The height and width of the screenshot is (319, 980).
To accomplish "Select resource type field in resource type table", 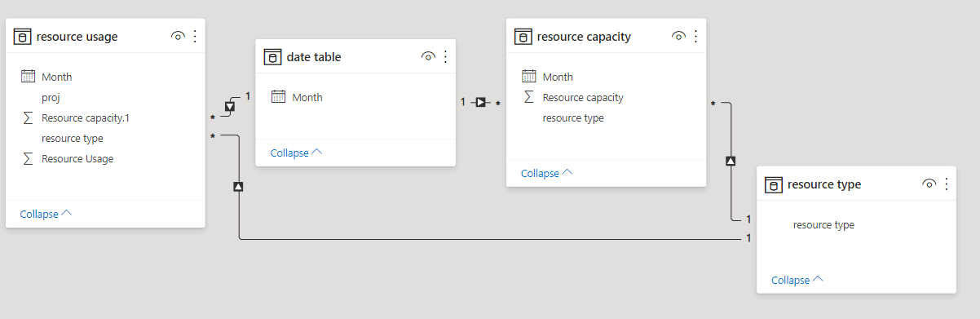I will point(823,224).
